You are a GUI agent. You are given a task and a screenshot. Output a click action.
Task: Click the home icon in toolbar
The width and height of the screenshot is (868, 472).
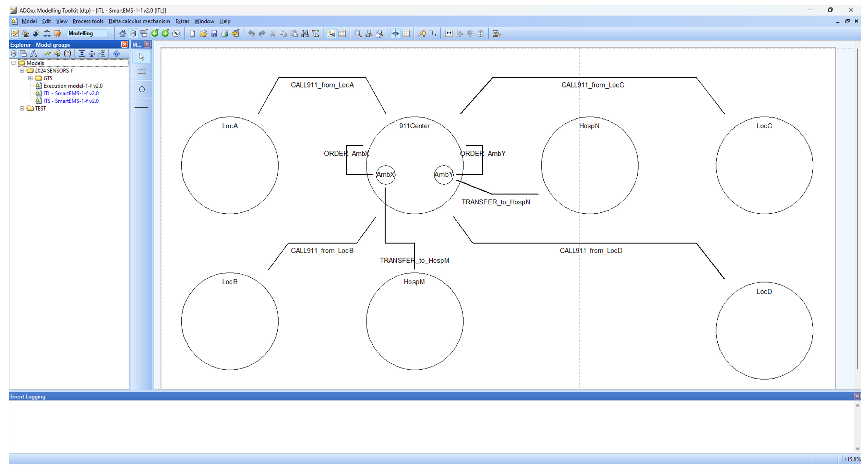pyautogui.click(x=122, y=33)
